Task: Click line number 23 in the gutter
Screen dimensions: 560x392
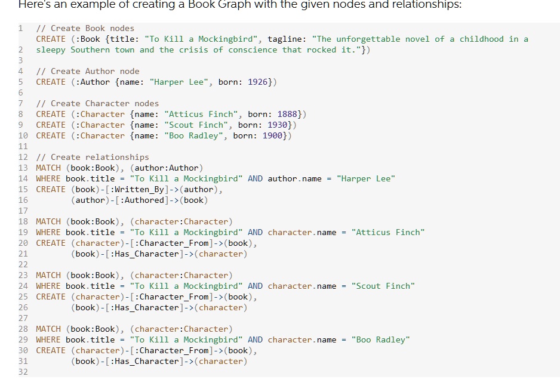Action: [23, 275]
